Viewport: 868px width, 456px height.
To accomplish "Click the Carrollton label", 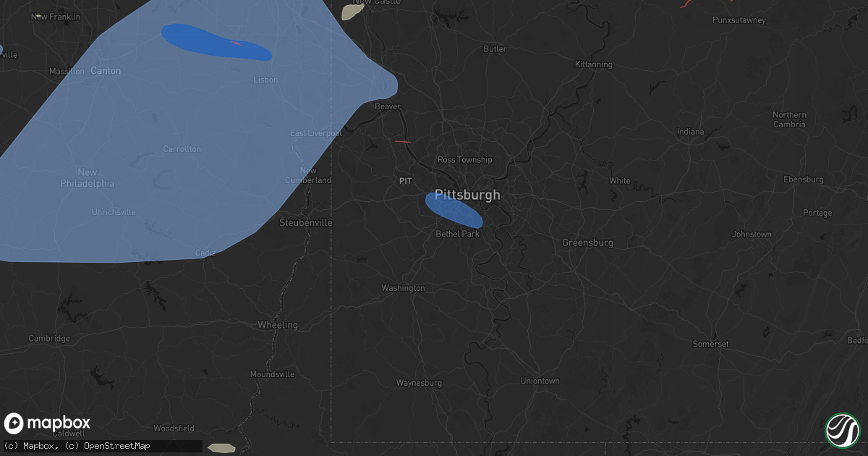I will tap(182, 149).
